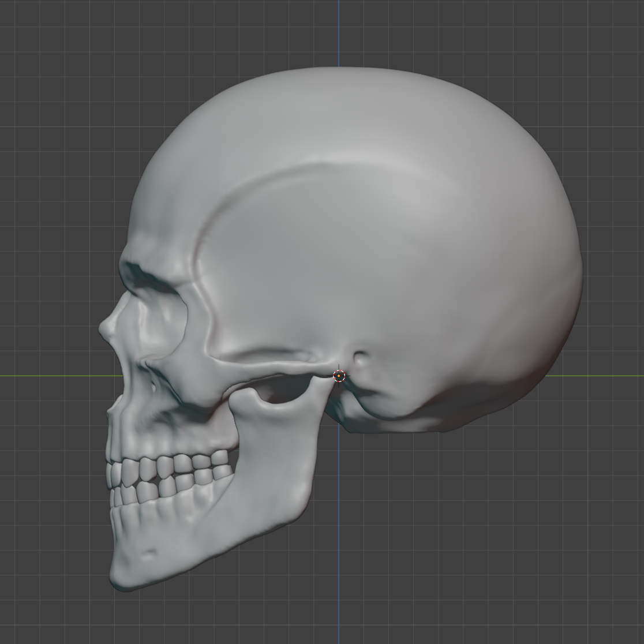The height and width of the screenshot is (644, 644).
Task: Click the back of the skull
Action: tap(554, 260)
